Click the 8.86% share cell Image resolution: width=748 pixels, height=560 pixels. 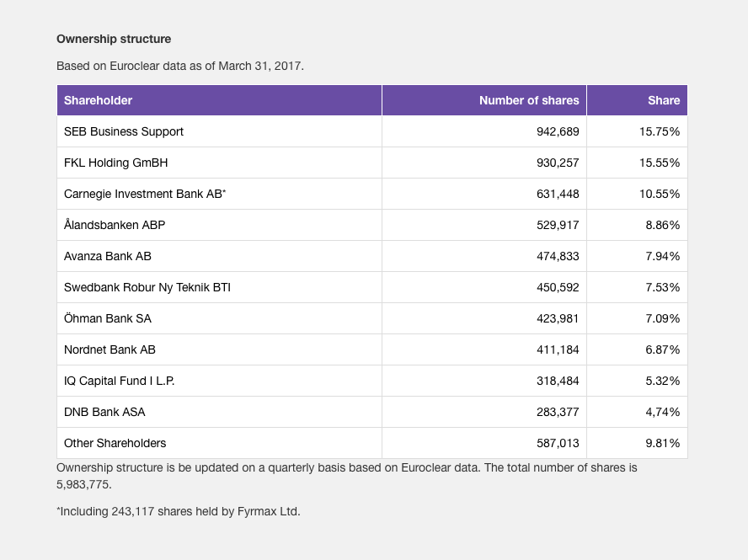(638, 225)
